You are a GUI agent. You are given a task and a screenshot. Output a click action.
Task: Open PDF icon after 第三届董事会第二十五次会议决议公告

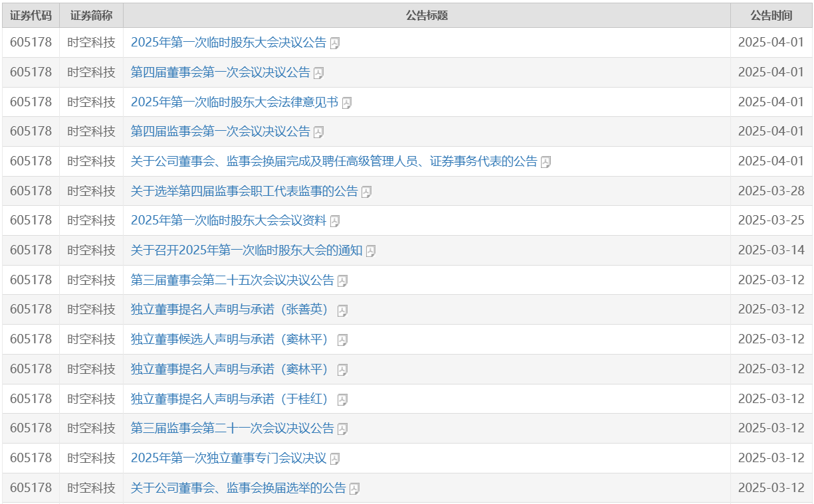tap(342, 281)
